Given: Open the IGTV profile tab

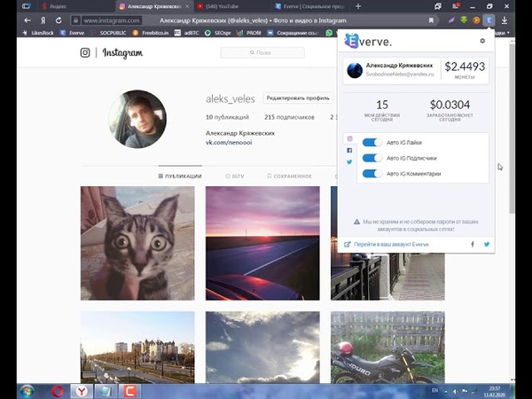Looking at the screenshot, I should point(234,176).
